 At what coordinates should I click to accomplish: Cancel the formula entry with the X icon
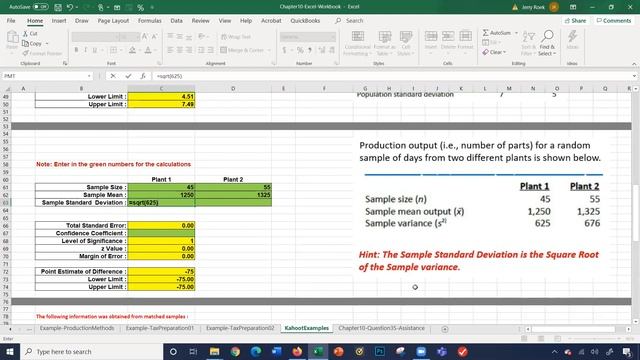tap(113, 76)
